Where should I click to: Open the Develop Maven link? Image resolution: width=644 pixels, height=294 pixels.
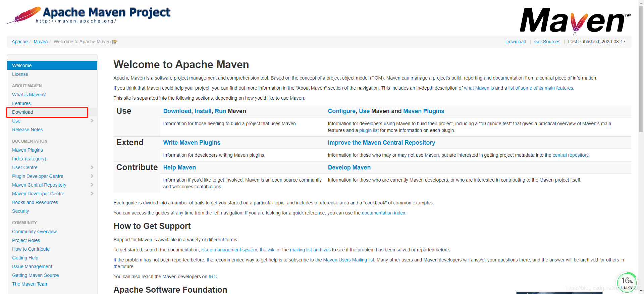tap(349, 167)
